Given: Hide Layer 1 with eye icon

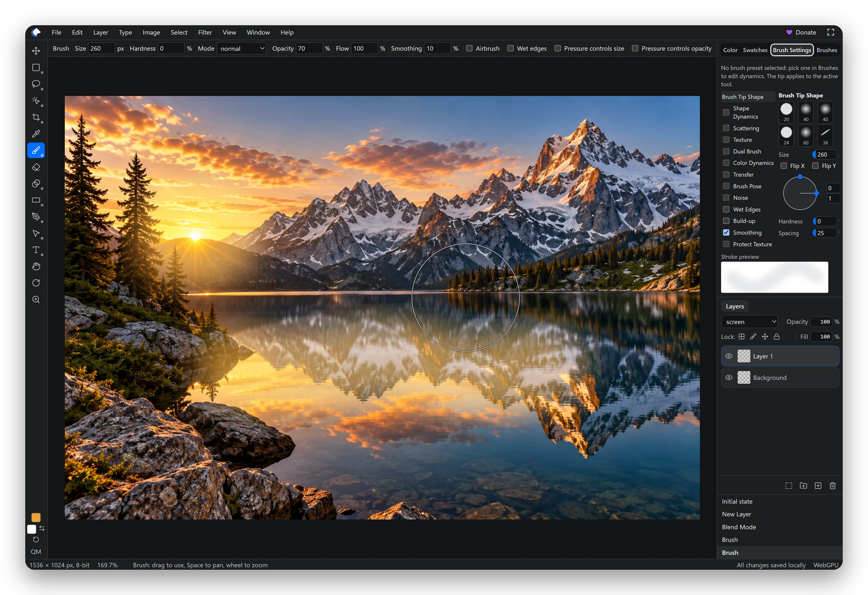Looking at the screenshot, I should coord(729,356).
